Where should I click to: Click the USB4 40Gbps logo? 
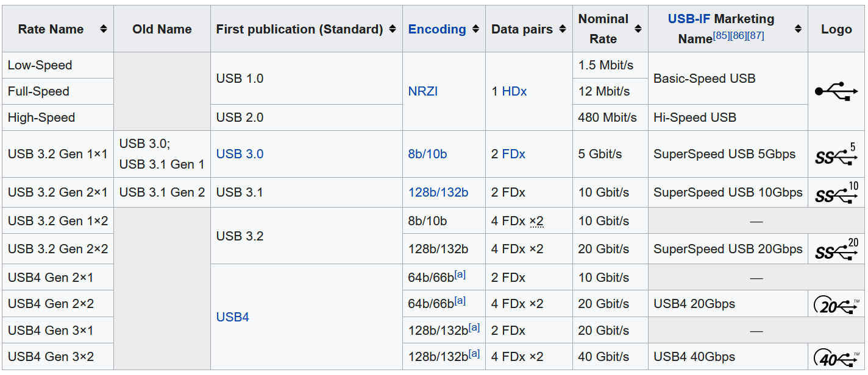[836, 357]
